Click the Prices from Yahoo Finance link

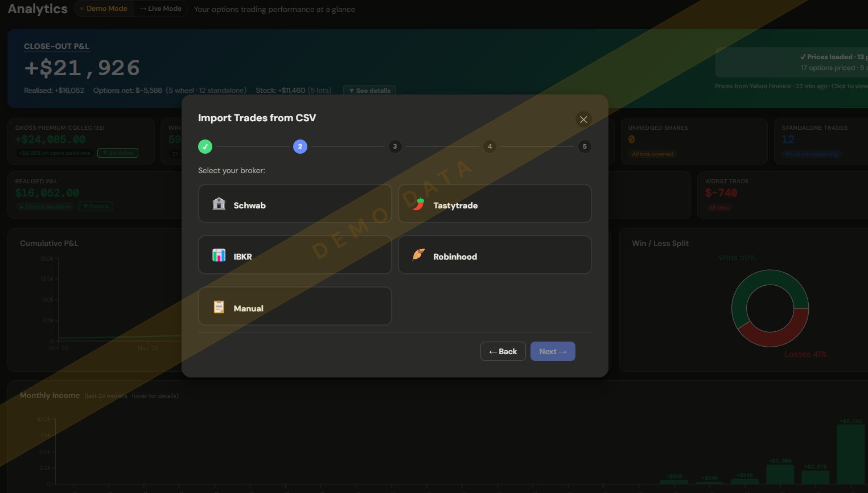tap(791, 86)
